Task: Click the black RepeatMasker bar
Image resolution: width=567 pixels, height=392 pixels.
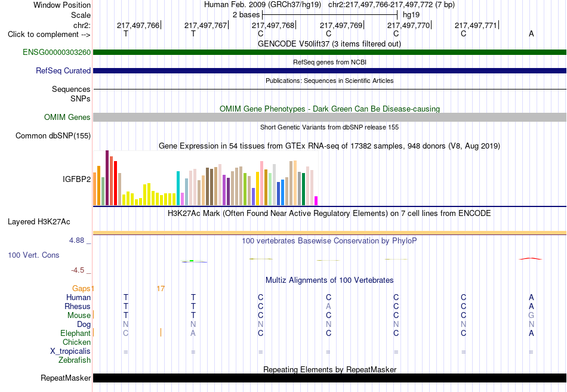Action: click(329, 378)
